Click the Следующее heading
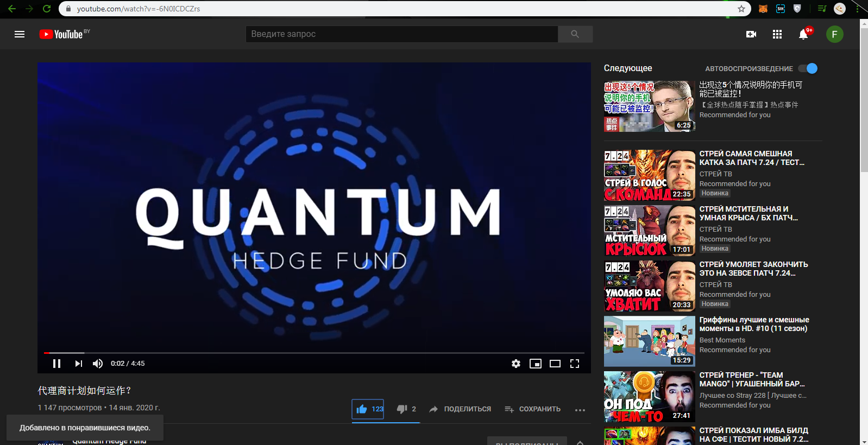 pyautogui.click(x=628, y=68)
